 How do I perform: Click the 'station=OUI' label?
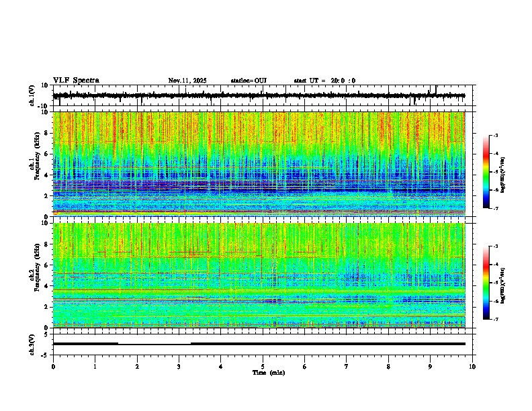(x=249, y=81)
